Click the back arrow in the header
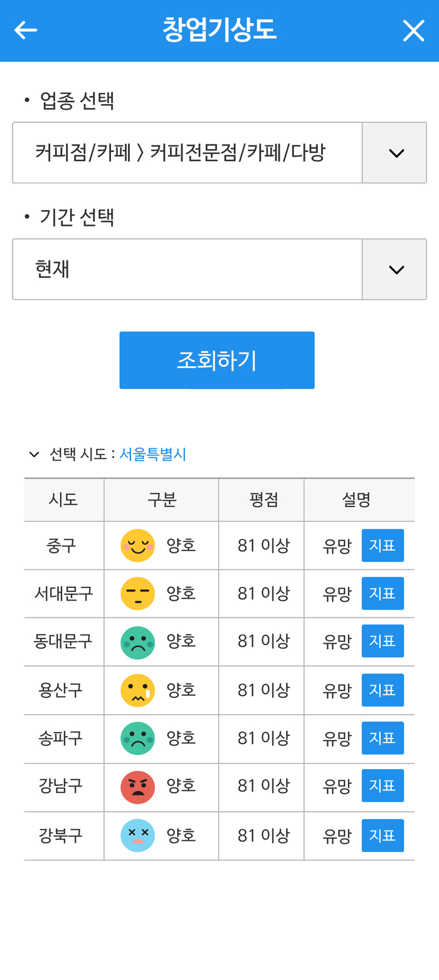 point(25,29)
